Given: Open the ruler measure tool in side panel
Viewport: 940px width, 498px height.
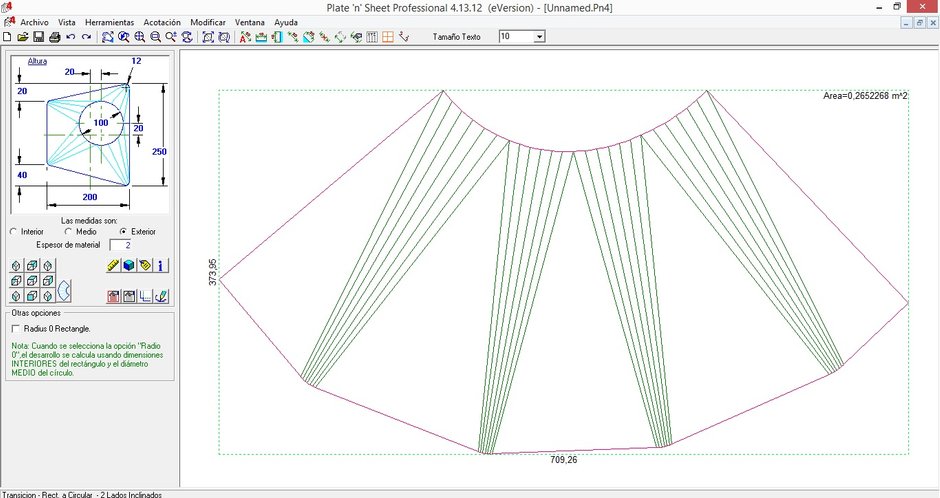Looking at the screenshot, I should click(x=113, y=265).
